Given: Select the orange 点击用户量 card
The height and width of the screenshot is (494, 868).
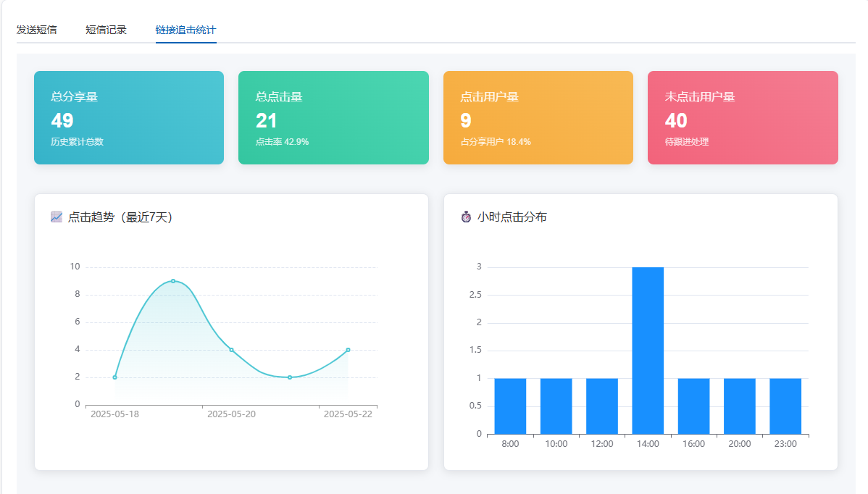Looking at the screenshot, I should pos(538,117).
